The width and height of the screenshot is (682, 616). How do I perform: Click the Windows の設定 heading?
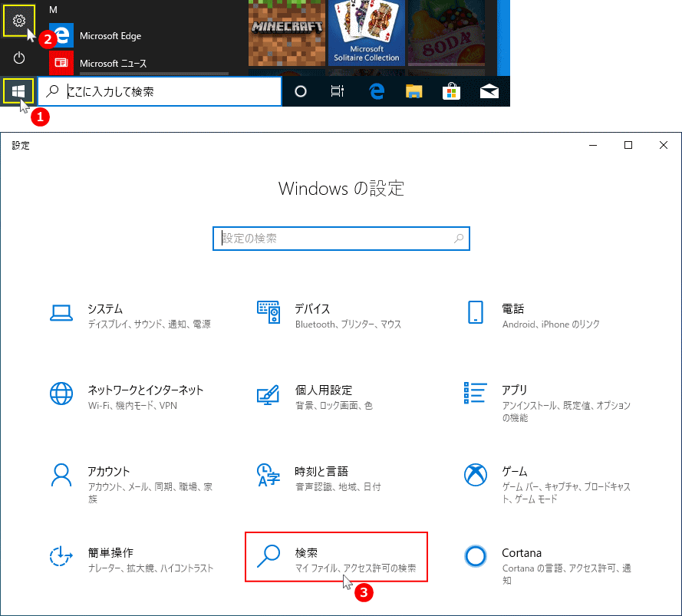(x=341, y=189)
